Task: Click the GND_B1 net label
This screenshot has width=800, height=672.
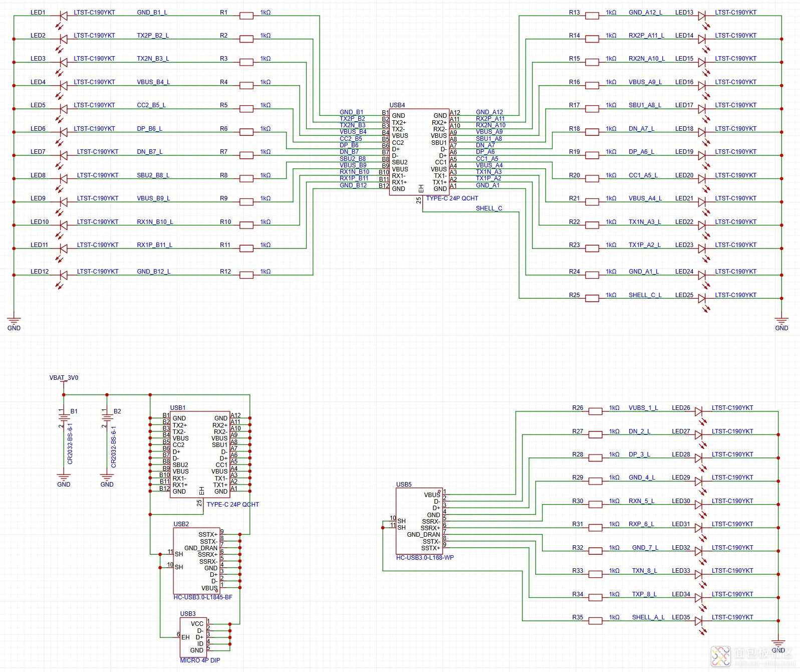Action: (x=351, y=112)
